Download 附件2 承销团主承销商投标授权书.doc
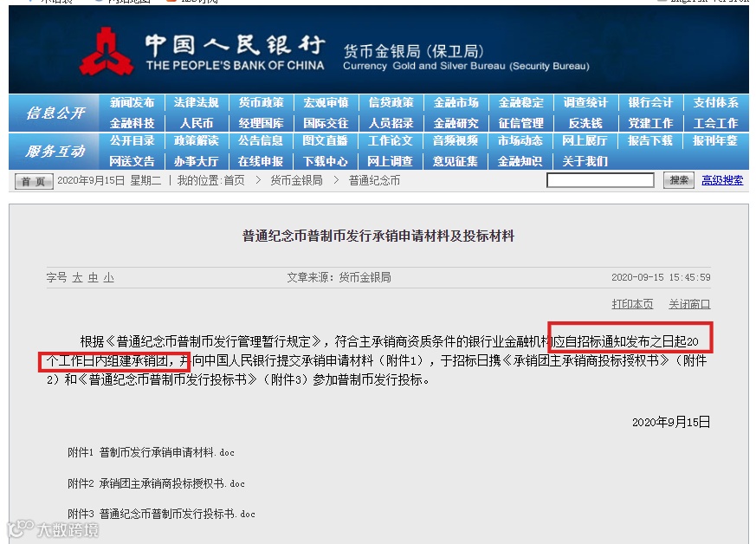Image resolution: width=756 pixels, height=544 pixels. (156, 483)
